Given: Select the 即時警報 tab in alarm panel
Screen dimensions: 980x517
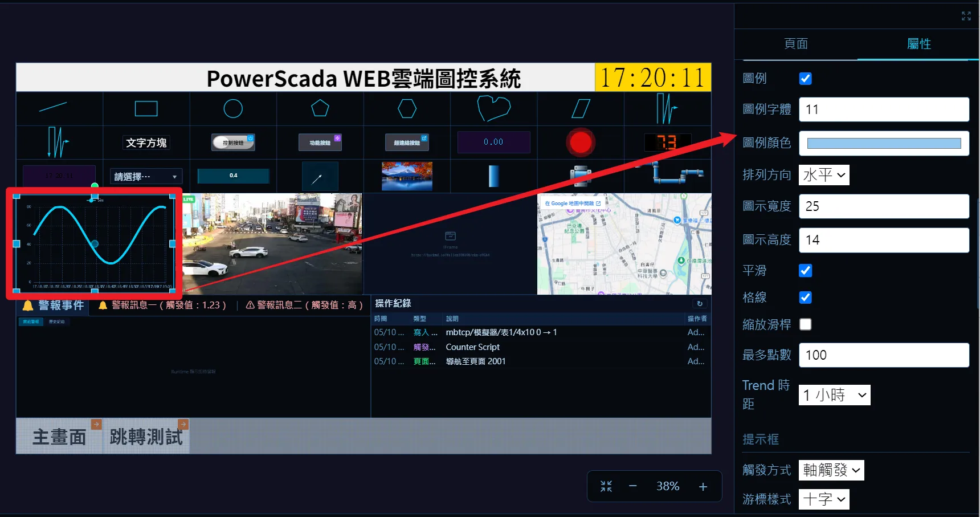Looking at the screenshot, I should pos(31,322).
